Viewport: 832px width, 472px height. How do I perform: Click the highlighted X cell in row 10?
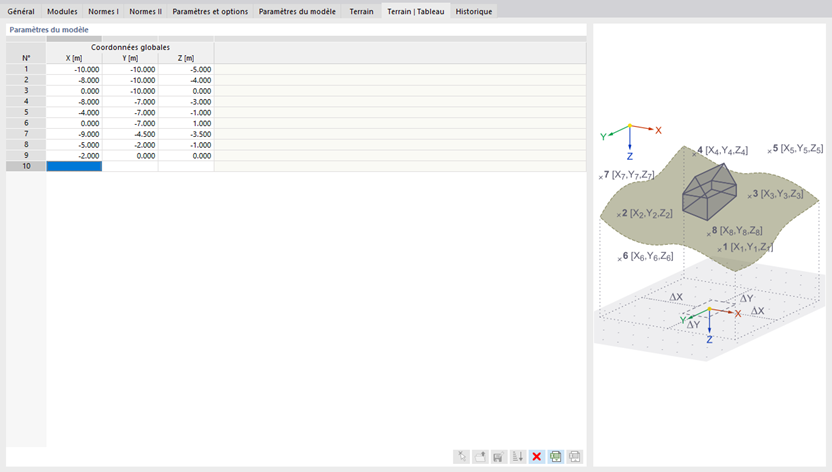point(74,167)
